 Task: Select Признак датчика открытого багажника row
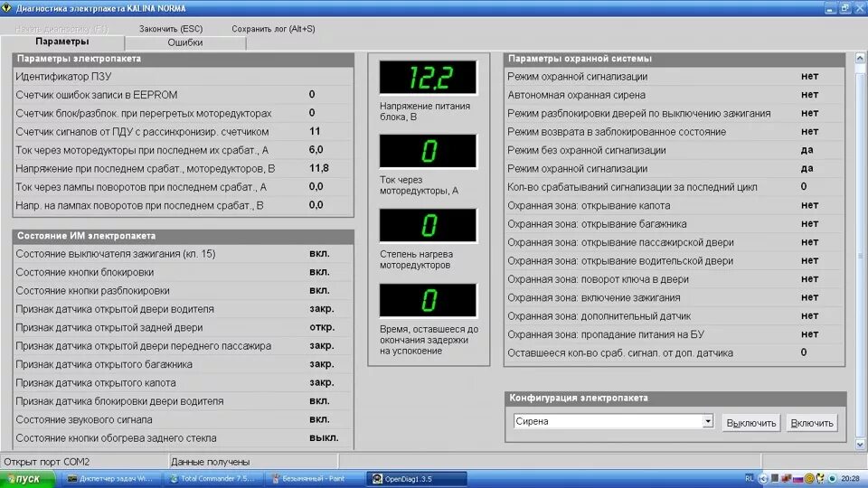pos(183,364)
